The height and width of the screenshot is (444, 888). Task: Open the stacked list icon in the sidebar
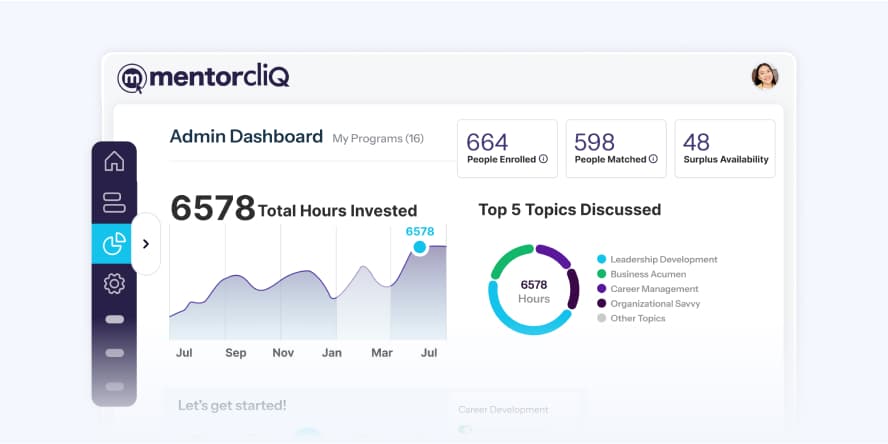(x=114, y=202)
